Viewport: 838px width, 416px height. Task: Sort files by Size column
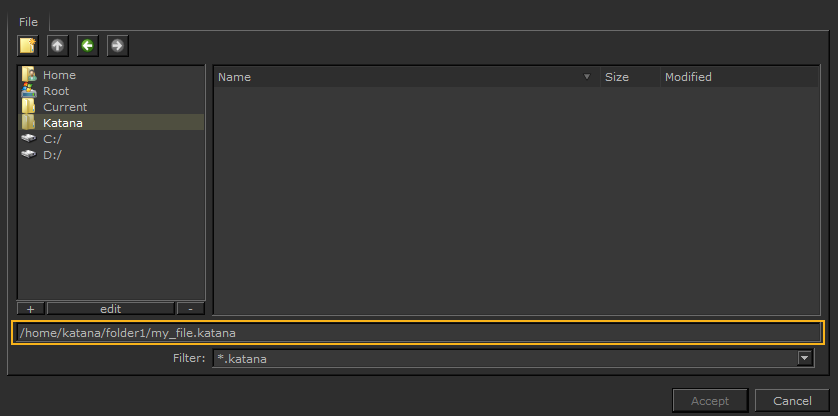(x=630, y=77)
